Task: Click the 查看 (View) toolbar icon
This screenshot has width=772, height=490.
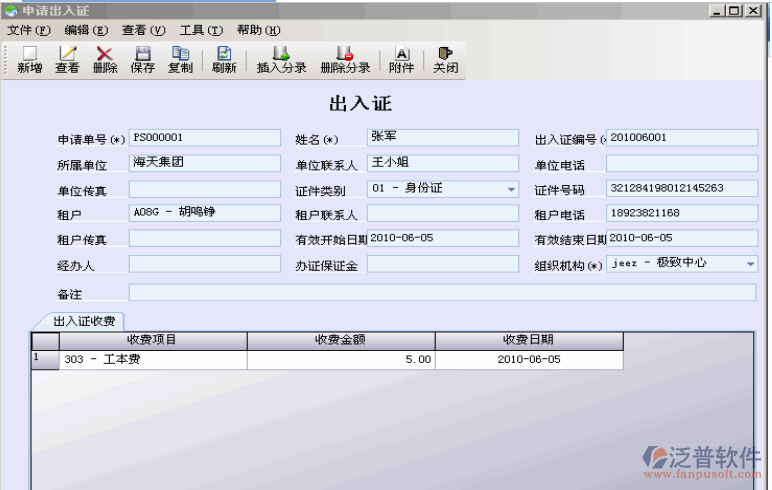Action: 67,59
